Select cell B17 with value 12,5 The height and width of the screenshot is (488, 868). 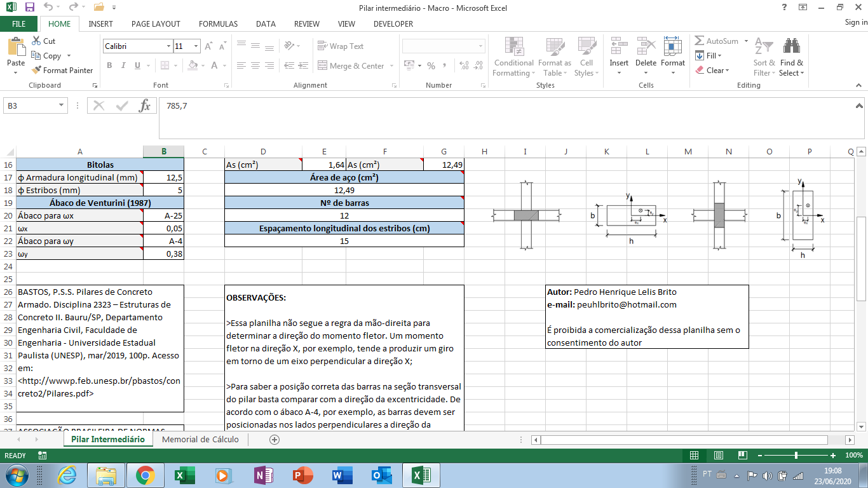[164, 177]
